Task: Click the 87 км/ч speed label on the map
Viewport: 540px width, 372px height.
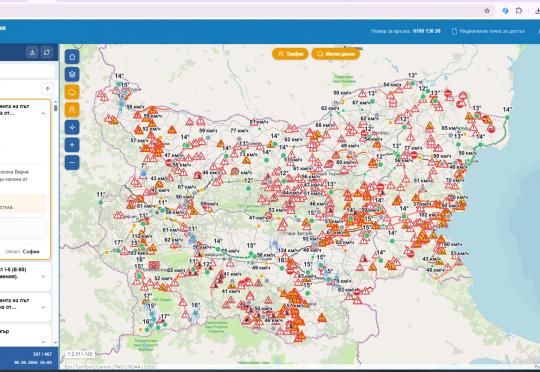Action: pyautogui.click(x=361, y=102)
